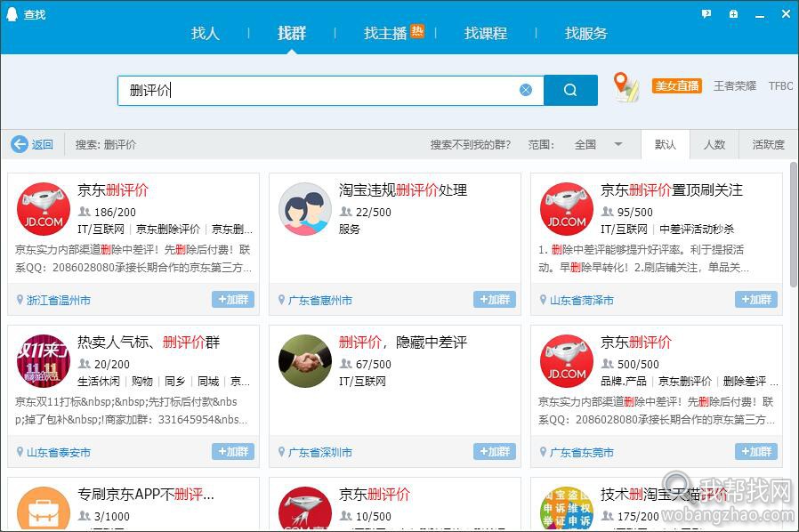Click the TFBC hot tag
The image size is (799, 532).
[780, 85]
